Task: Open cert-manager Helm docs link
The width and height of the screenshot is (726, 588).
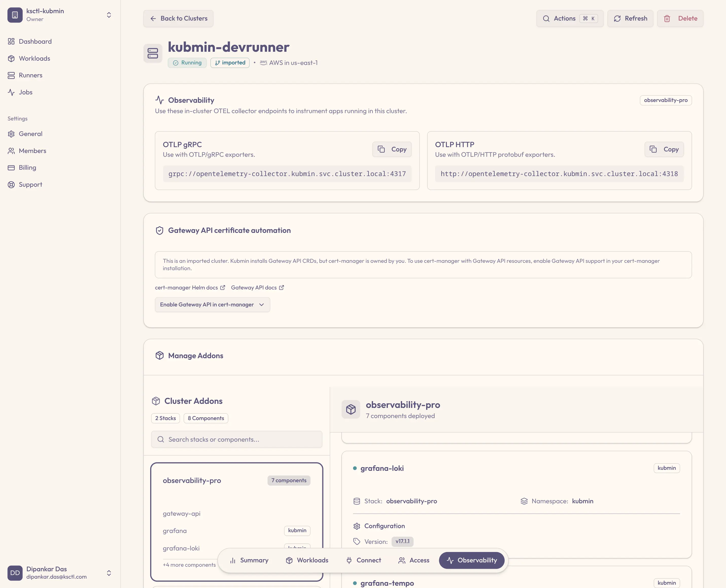Action: (x=190, y=288)
